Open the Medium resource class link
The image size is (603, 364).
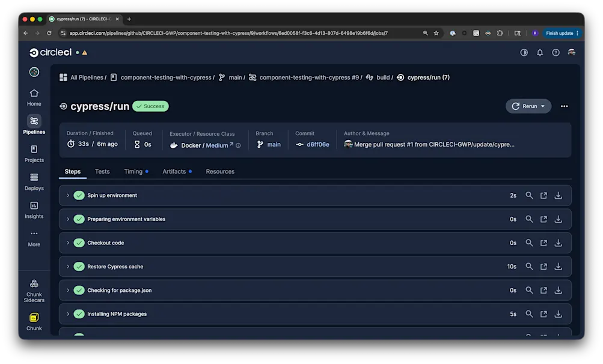[x=219, y=145]
